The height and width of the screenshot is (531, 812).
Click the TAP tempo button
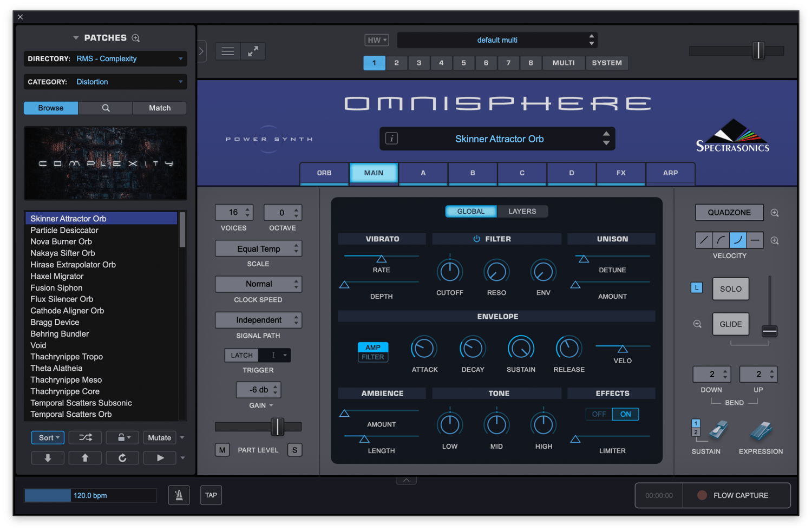[211, 495]
